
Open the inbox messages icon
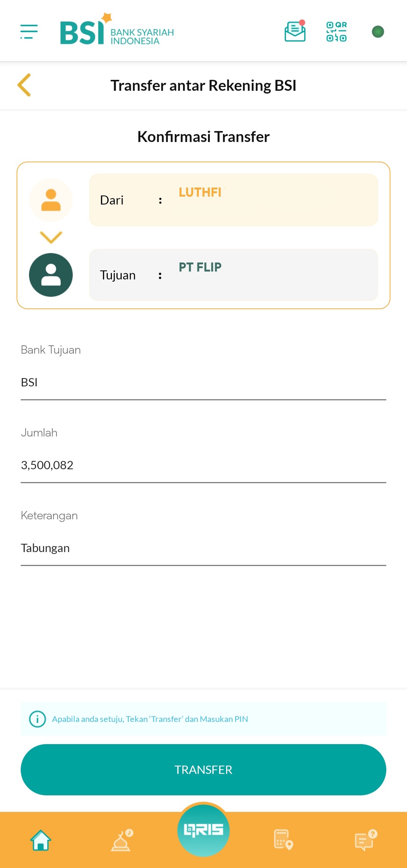pyautogui.click(x=295, y=31)
